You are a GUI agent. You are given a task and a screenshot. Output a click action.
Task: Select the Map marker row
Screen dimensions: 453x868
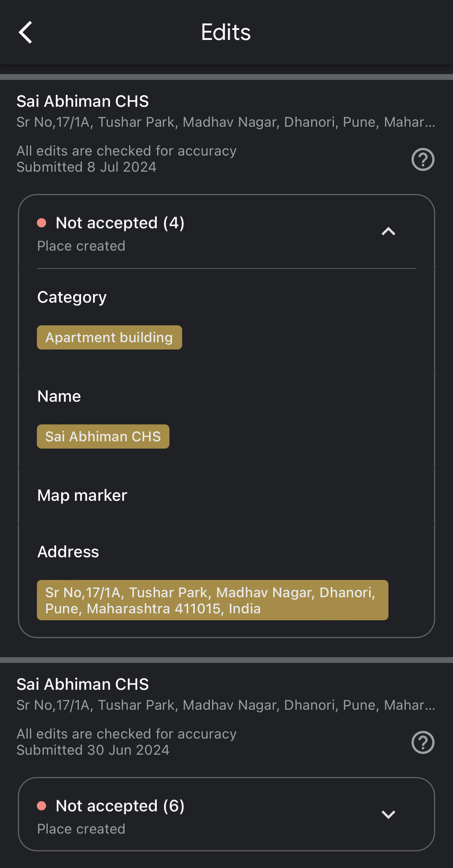click(82, 495)
